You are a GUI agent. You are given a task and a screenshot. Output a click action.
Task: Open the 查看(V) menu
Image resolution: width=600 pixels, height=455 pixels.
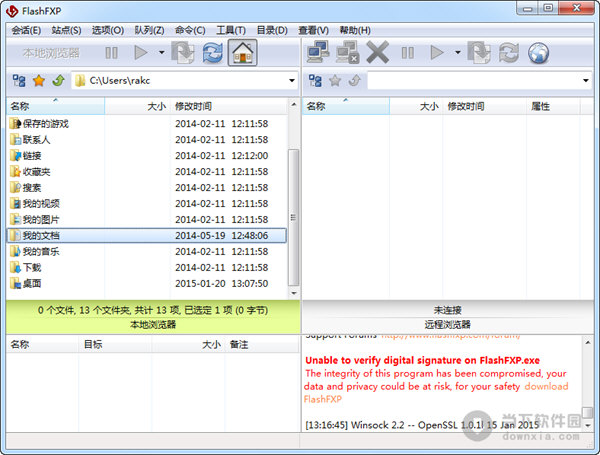[313, 30]
